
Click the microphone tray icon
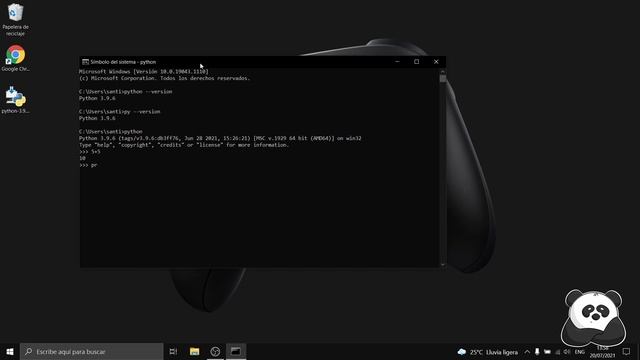pyautogui.click(x=537, y=352)
